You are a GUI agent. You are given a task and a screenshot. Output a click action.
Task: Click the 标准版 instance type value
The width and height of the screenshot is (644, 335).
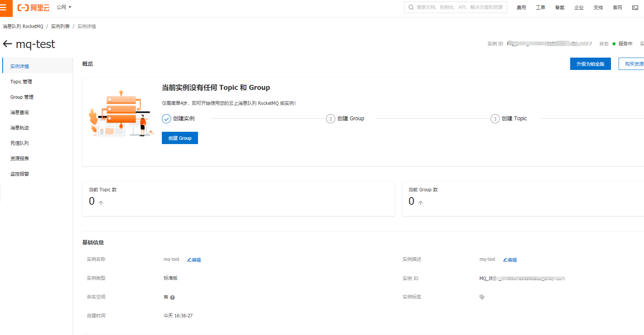pyautogui.click(x=170, y=278)
